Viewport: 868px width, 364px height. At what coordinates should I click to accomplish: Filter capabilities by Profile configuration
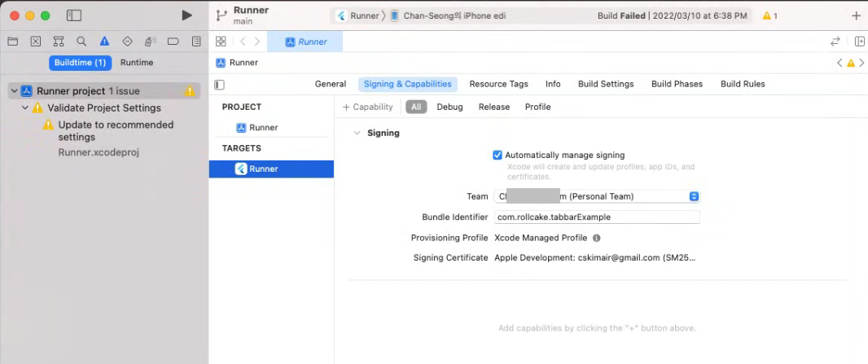[x=537, y=107]
